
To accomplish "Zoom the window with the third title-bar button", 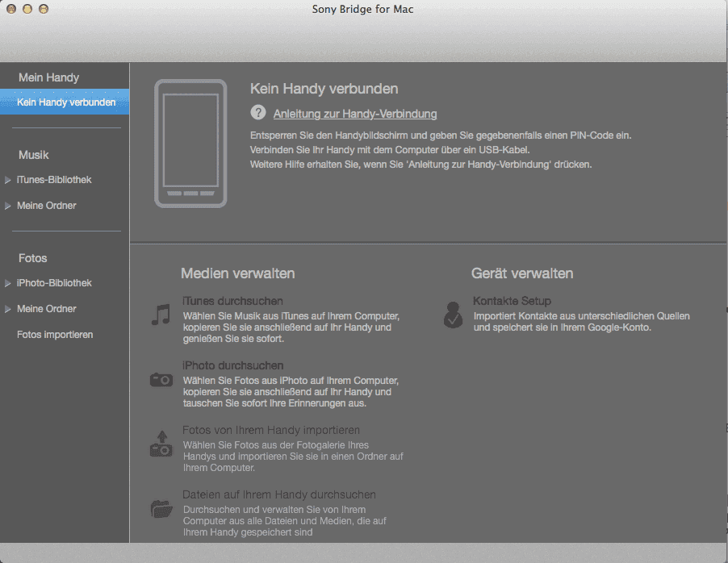I will (44, 9).
